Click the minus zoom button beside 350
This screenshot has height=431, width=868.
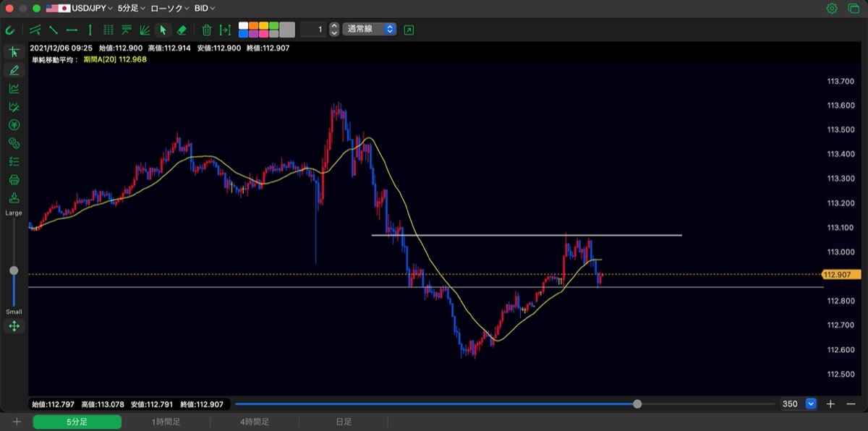pyautogui.click(x=851, y=404)
